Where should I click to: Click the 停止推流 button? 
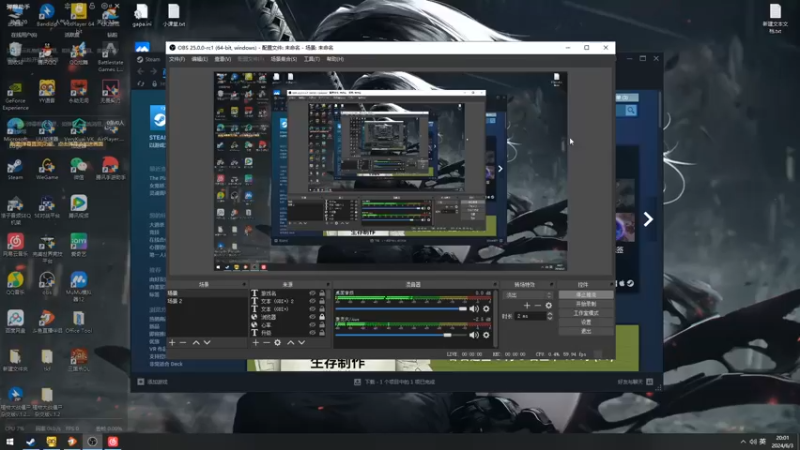coord(586,295)
